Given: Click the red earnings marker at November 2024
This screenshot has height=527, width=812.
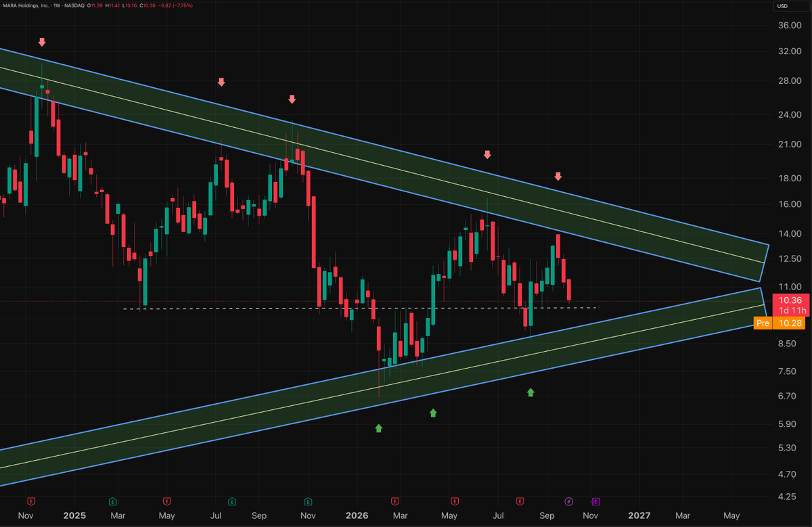Looking at the screenshot, I should tap(31, 501).
